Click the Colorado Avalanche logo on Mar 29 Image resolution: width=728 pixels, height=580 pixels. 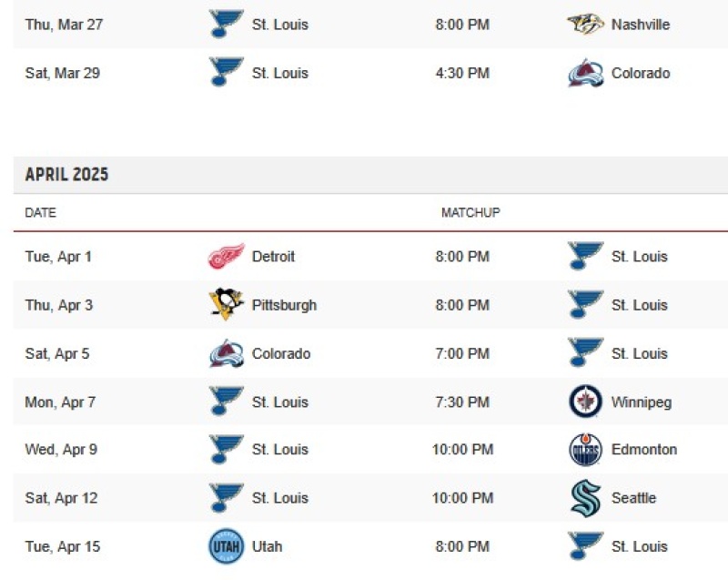point(585,73)
